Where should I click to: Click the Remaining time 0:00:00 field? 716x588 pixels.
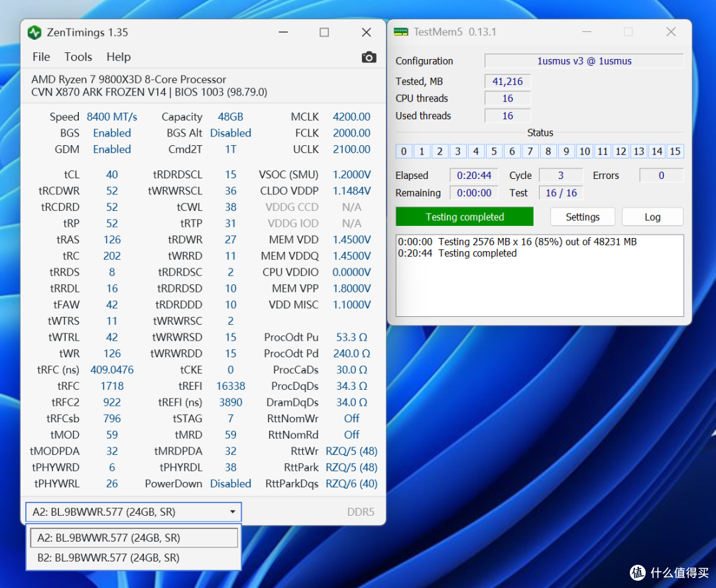tap(474, 193)
